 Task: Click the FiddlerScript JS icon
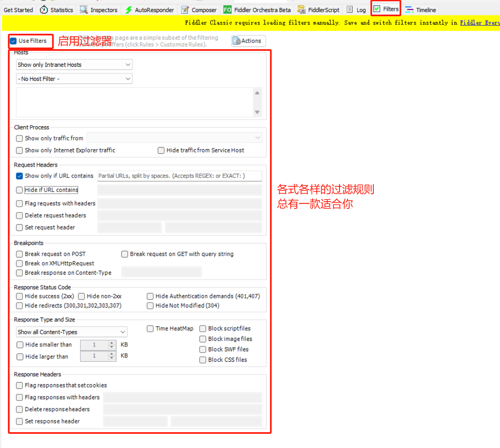301,10
